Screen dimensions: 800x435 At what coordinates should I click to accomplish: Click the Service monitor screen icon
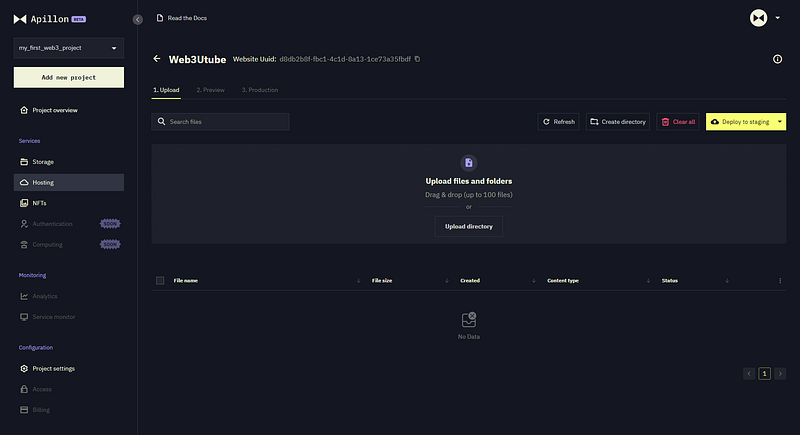tap(24, 317)
